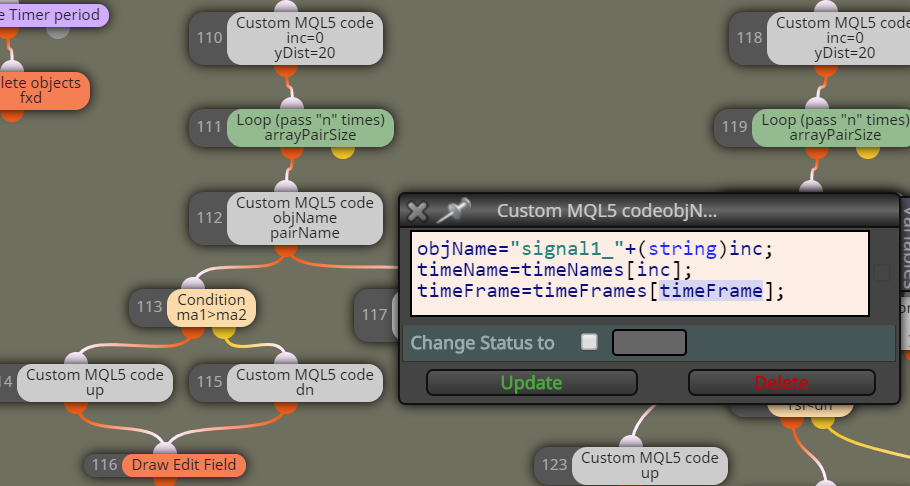Screen dimensions: 910x486
Task: Click yellow output connector of Loop 119
Action: tap(868, 152)
